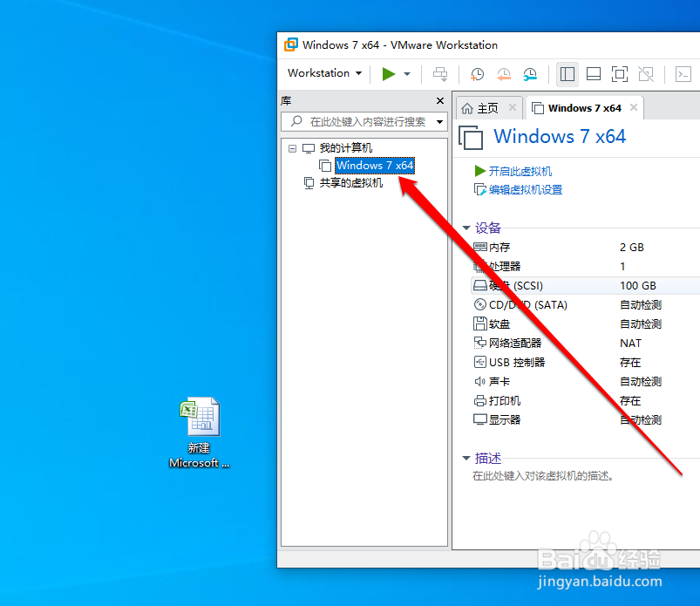Click the 2 GB memory value
The height and width of the screenshot is (606, 700).
click(x=632, y=248)
